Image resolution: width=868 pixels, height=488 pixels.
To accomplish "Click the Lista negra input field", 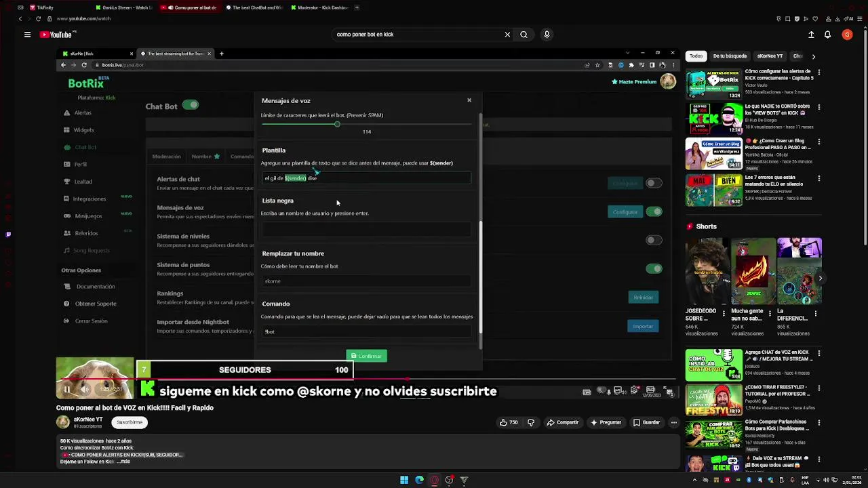I will tap(366, 229).
